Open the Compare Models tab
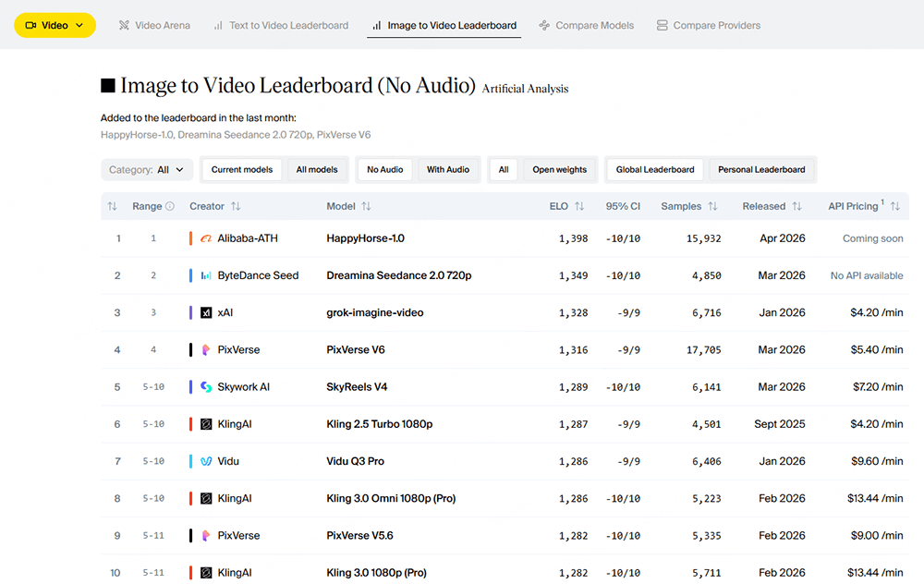This screenshot has width=924, height=584. pos(587,25)
